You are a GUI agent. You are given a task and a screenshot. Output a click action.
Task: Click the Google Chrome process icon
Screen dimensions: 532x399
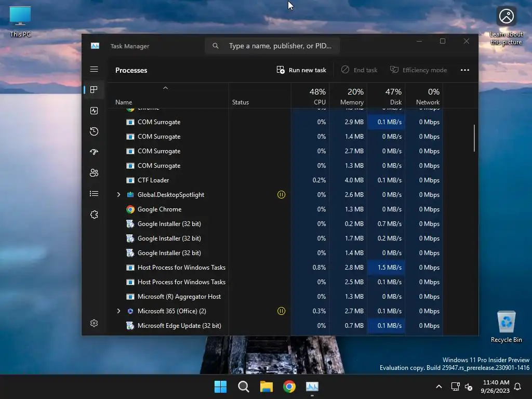click(x=130, y=209)
